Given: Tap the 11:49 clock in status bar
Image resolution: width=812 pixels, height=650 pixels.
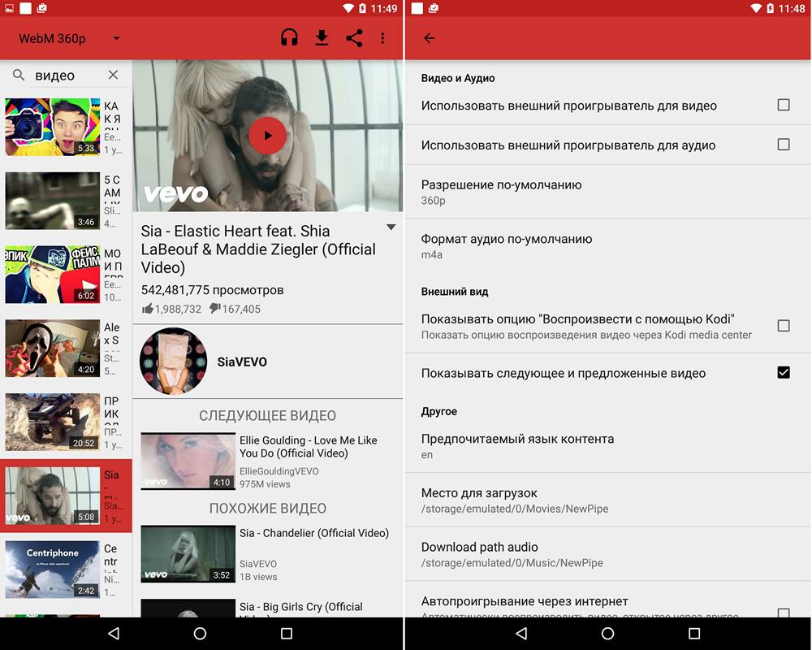Looking at the screenshot, I should point(384,8).
